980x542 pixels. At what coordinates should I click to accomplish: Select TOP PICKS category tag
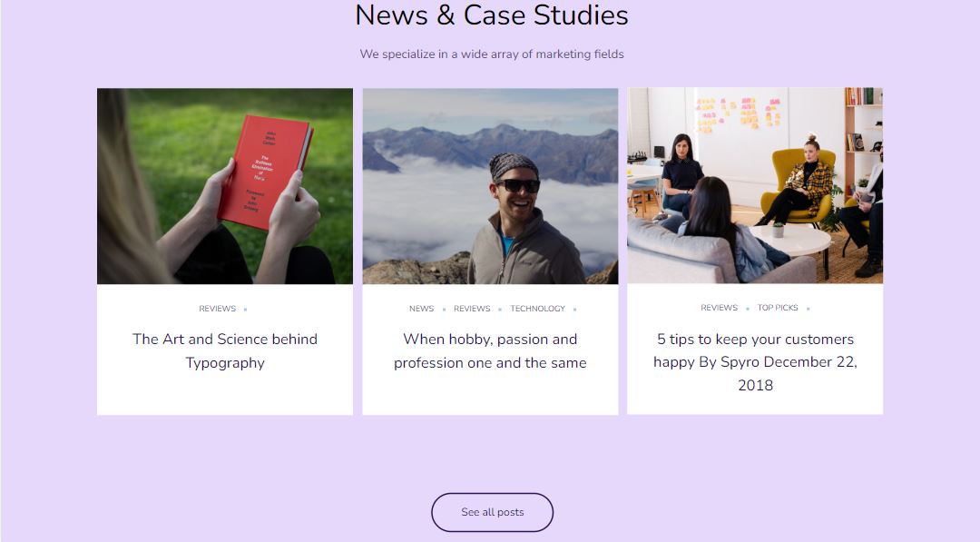coord(778,308)
